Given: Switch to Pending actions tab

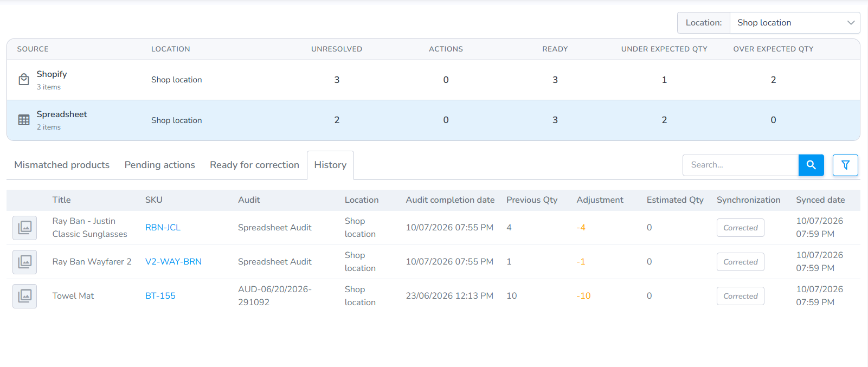Looking at the screenshot, I should tap(160, 165).
